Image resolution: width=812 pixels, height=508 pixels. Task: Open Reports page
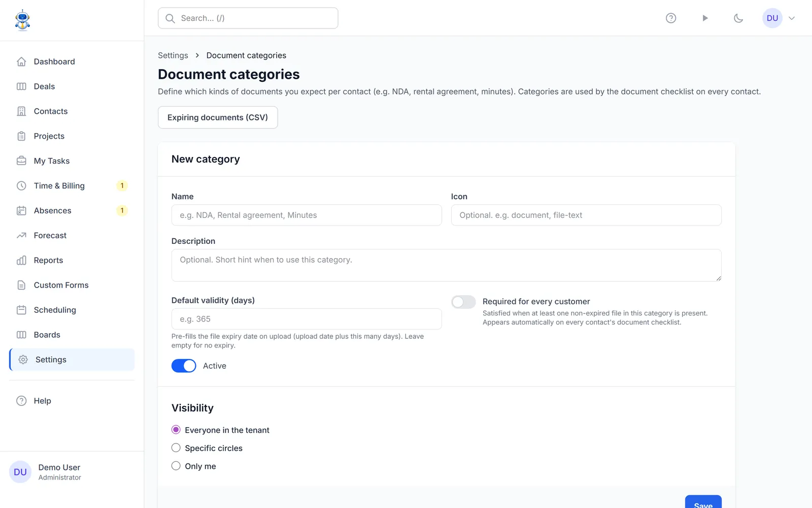[x=72, y=261]
